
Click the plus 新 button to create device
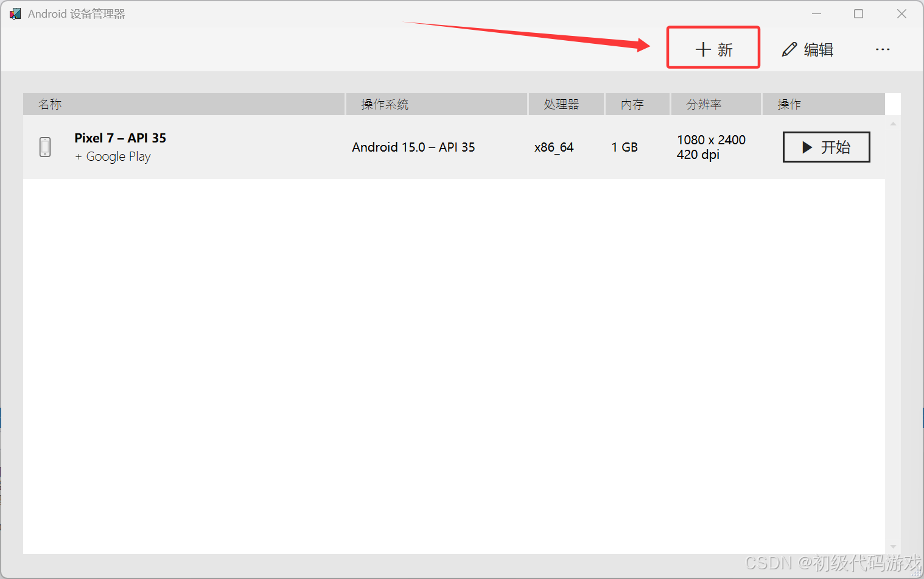(713, 49)
